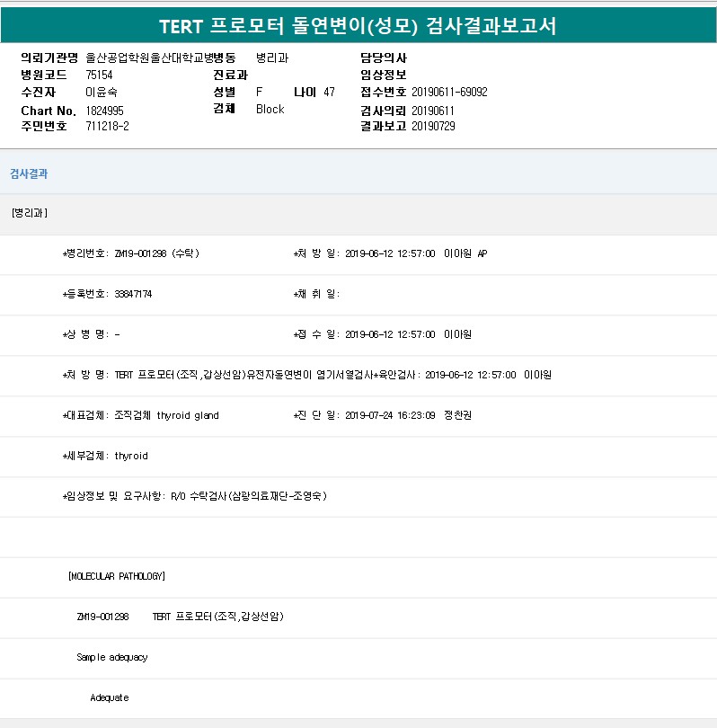Select the gender value F
This screenshot has width=717, height=728.
[x=259, y=92]
